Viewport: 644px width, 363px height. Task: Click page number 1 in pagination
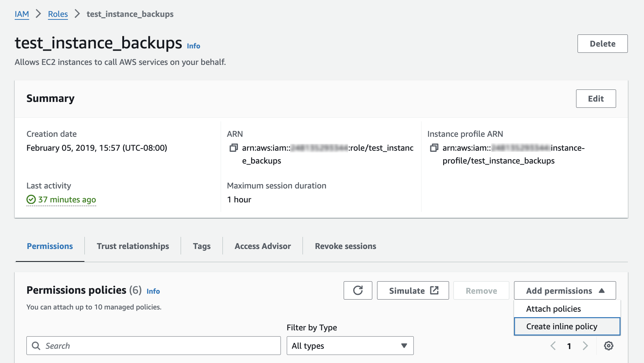pos(569,346)
